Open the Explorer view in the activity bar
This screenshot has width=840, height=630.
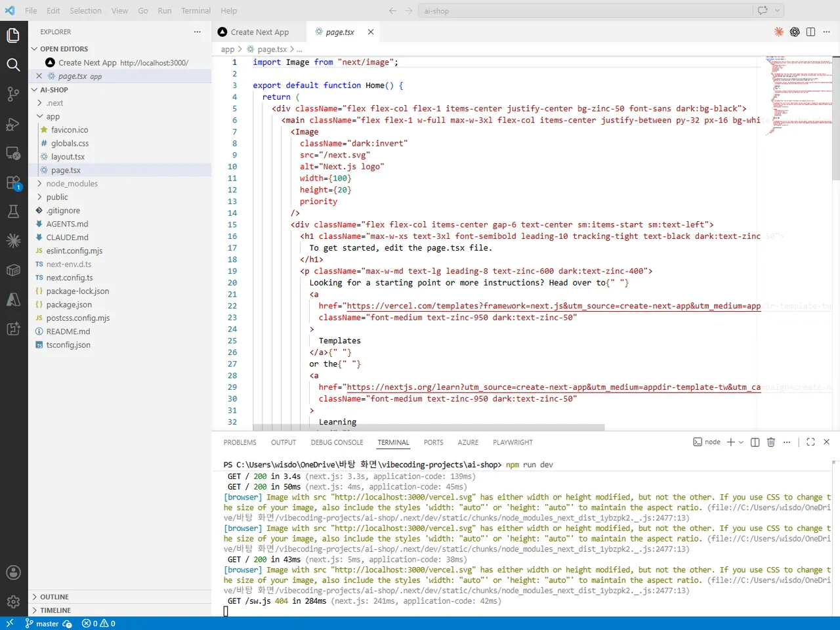pos(13,35)
